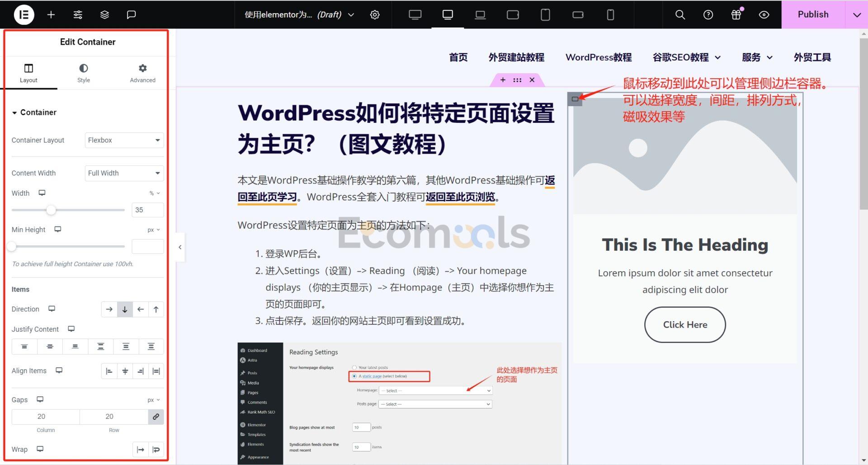Image resolution: width=868 pixels, height=465 pixels.
Task: Switch to the Layout tab
Action: [x=28, y=73]
